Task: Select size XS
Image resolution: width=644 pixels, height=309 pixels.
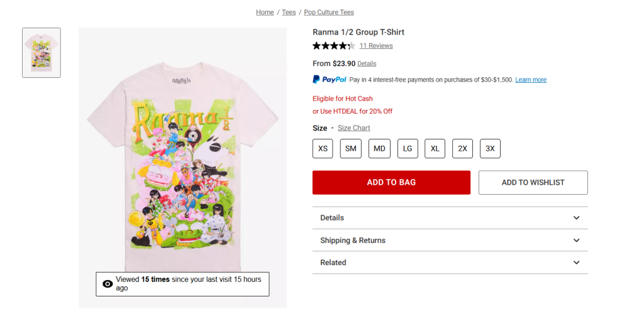Action: tap(323, 149)
